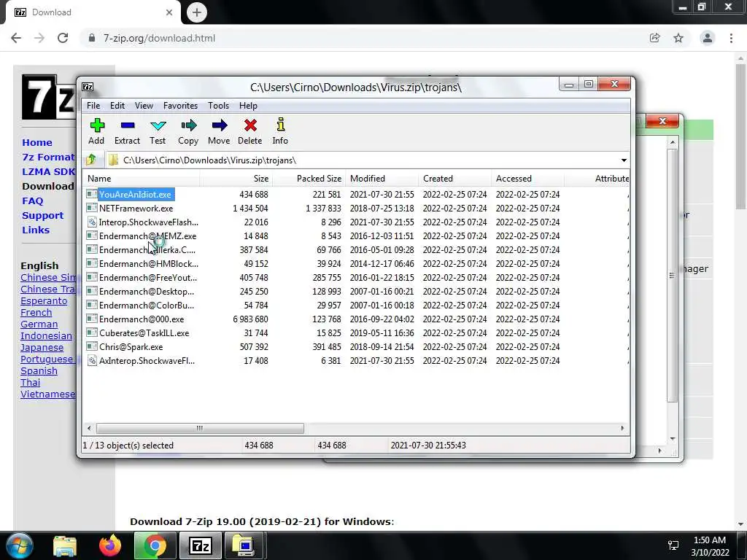Share this page icon in address bar

pos(655,38)
